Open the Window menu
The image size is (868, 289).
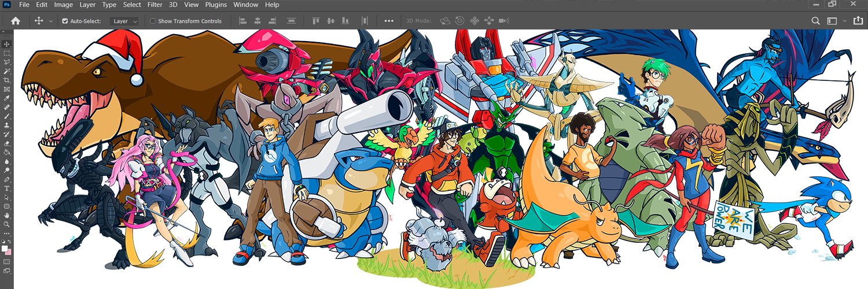(246, 5)
